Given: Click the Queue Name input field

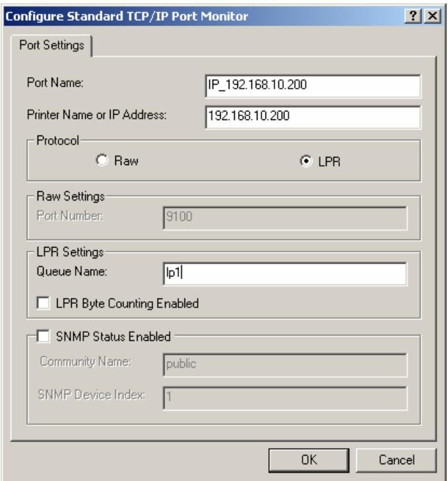Looking at the screenshot, I should [285, 273].
